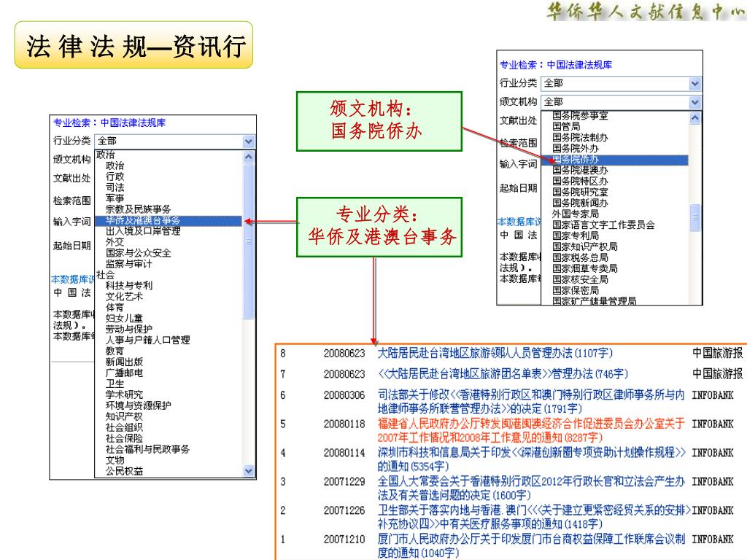
Task: Select 公民权益 in the category list
Action: pyautogui.click(x=124, y=472)
